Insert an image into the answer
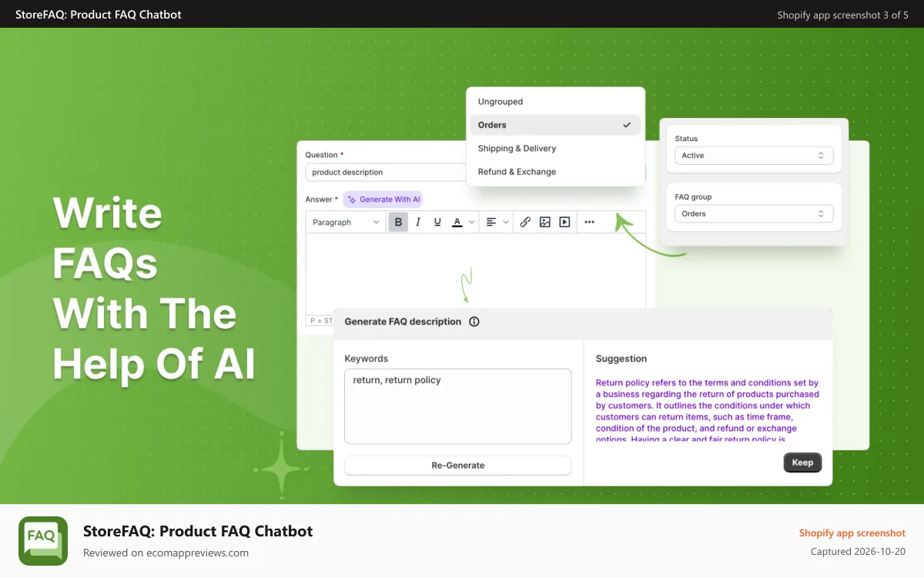This screenshot has height=578, width=924. [x=545, y=222]
